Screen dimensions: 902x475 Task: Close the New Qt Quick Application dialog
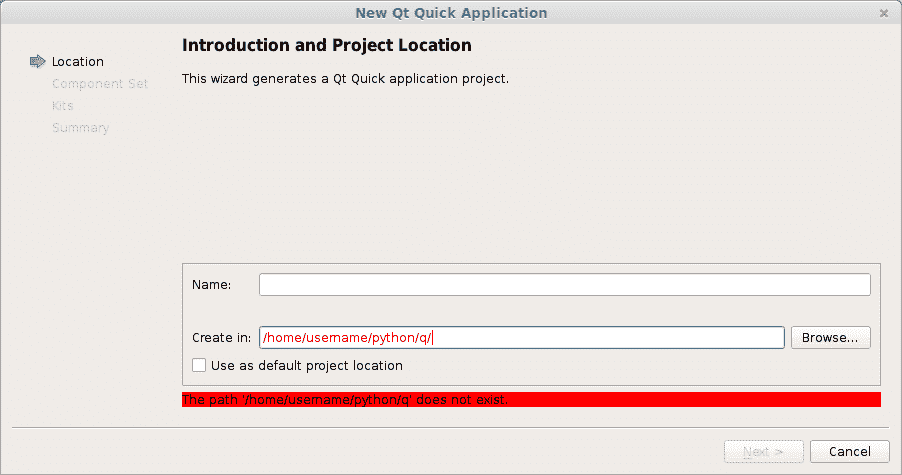click(x=883, y=13)
